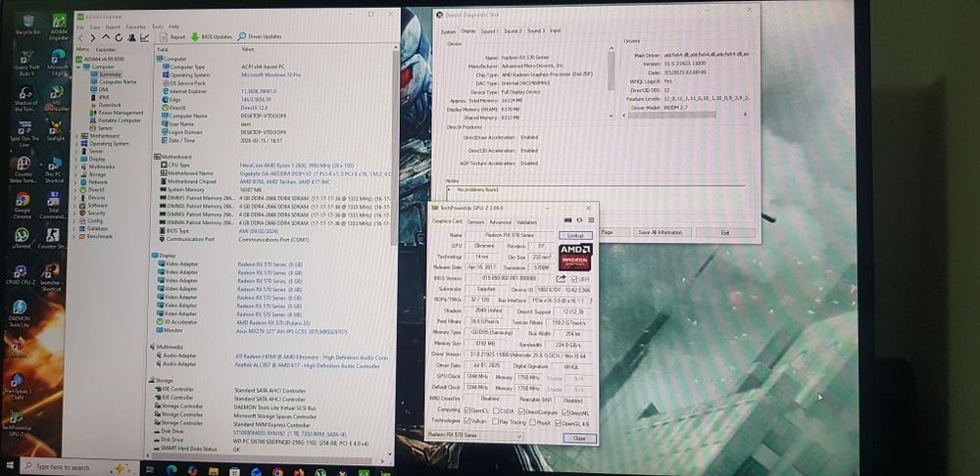Click Save All Information in DirectX Diagnostic Tool

(661, 232)
